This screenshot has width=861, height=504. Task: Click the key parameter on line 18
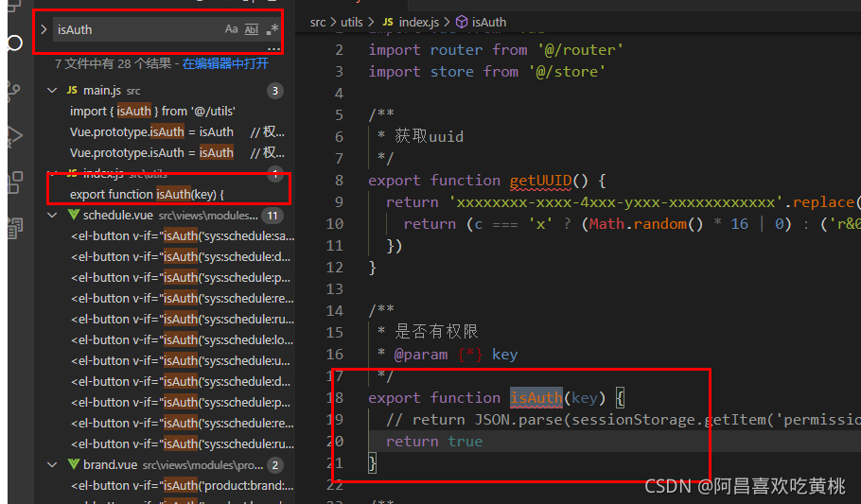(585, 398)
